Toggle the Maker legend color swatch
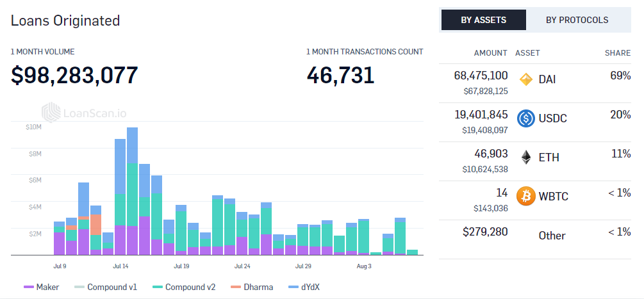Screen dimensions: 644x299 [x=29, y=287]
